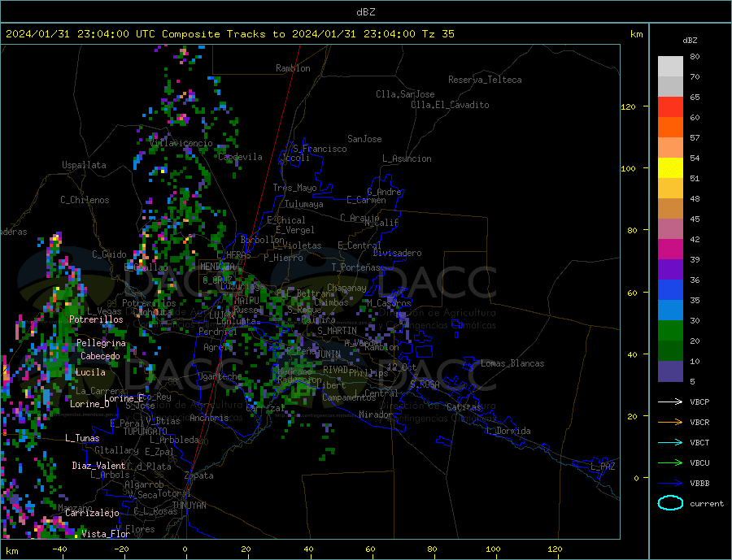Click the L_Asuncion map label
Screen dimensions: 732x560
pyautogui.click(x=407, y=158)
